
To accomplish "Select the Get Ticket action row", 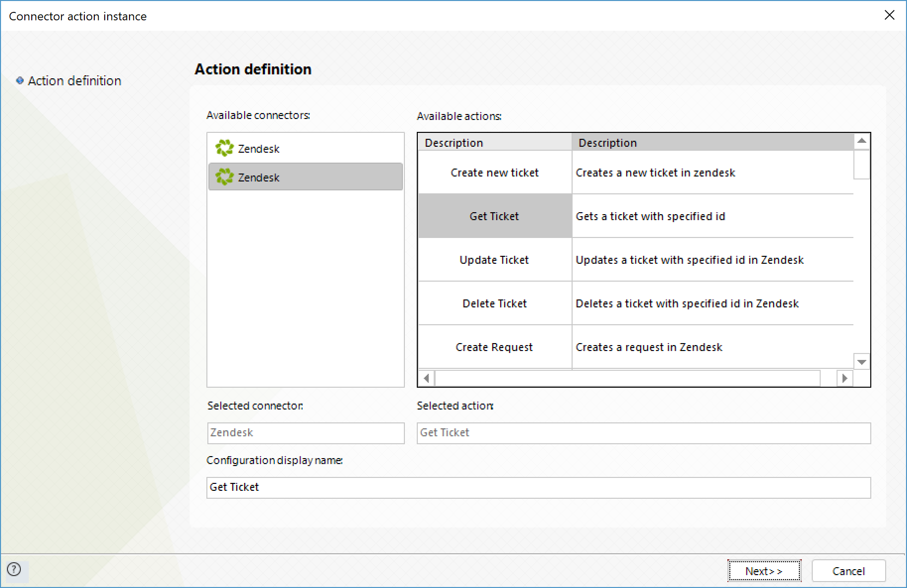I will coord(495,216).
